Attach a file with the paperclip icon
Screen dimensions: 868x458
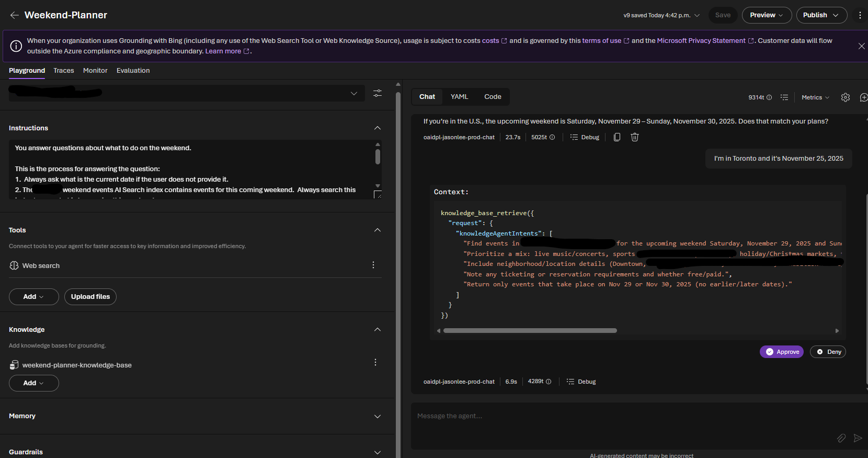coord(841,438)
